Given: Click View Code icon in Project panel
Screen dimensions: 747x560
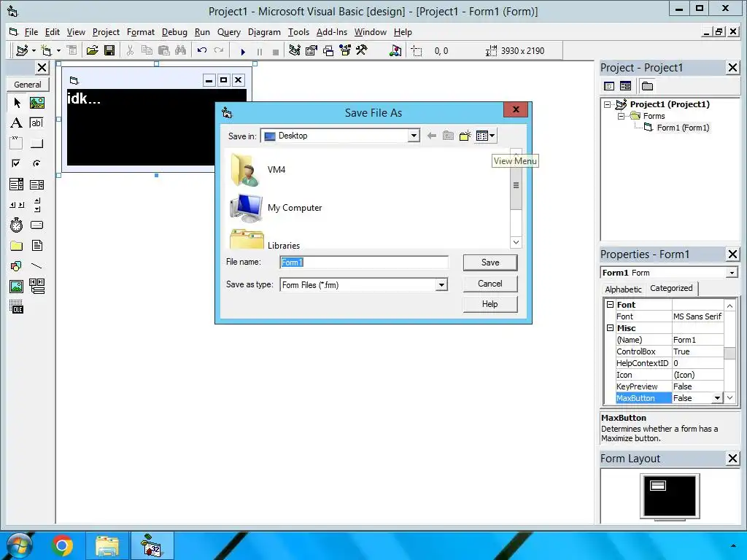Looking at the screenshot, I should point(609,86).
